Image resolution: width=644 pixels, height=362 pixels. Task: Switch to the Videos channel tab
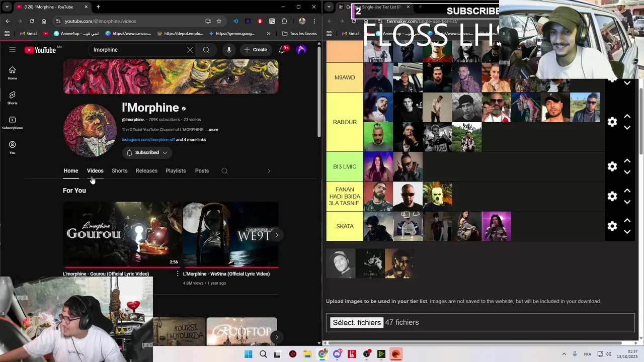click(x=95, y=171)
